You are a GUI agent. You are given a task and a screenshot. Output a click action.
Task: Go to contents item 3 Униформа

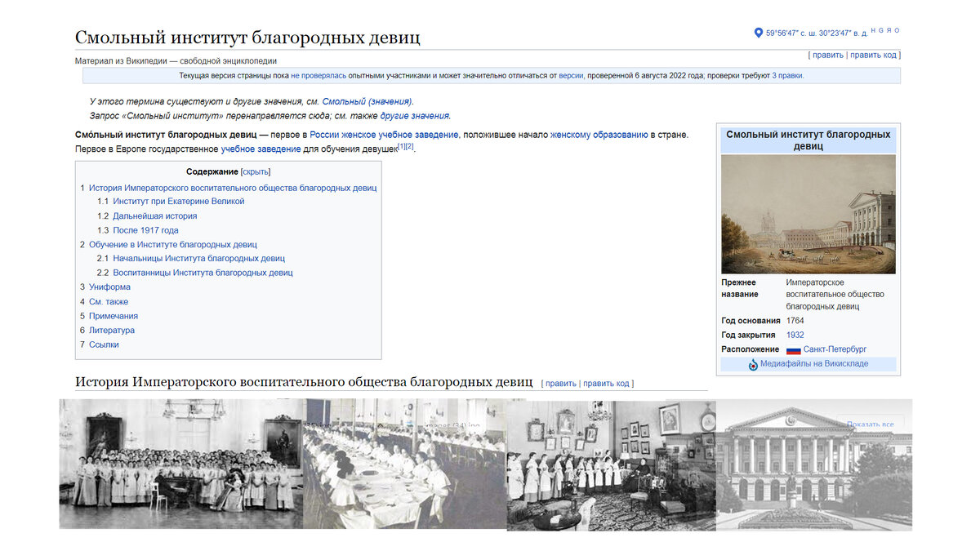105,287
